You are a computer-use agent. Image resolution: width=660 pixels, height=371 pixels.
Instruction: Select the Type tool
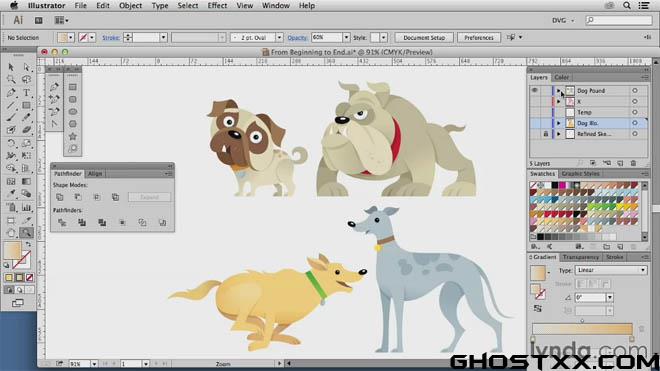click(26, 93)
